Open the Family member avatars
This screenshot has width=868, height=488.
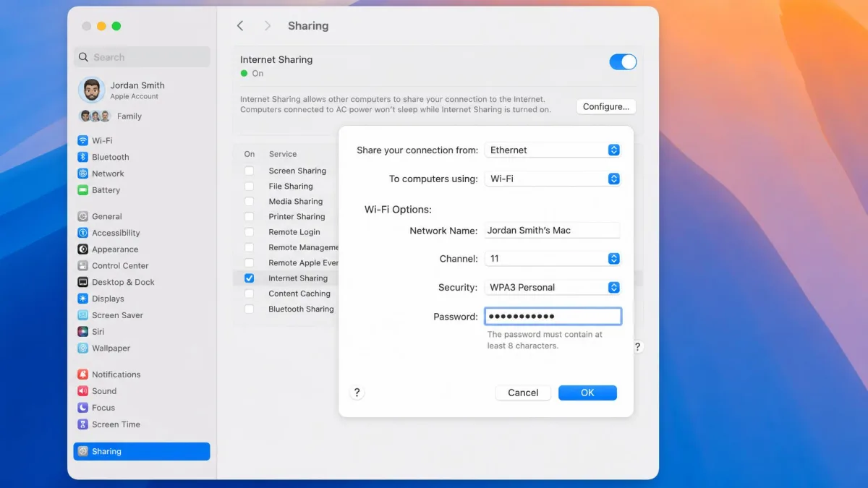pyautogui.click(x=95, y=116)
